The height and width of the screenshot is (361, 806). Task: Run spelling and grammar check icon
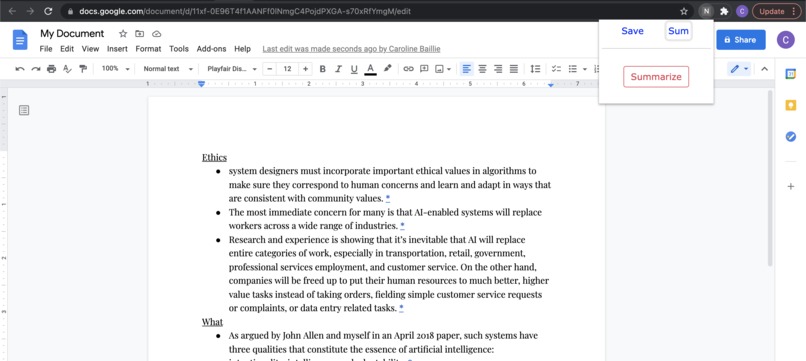coord(67,68)
